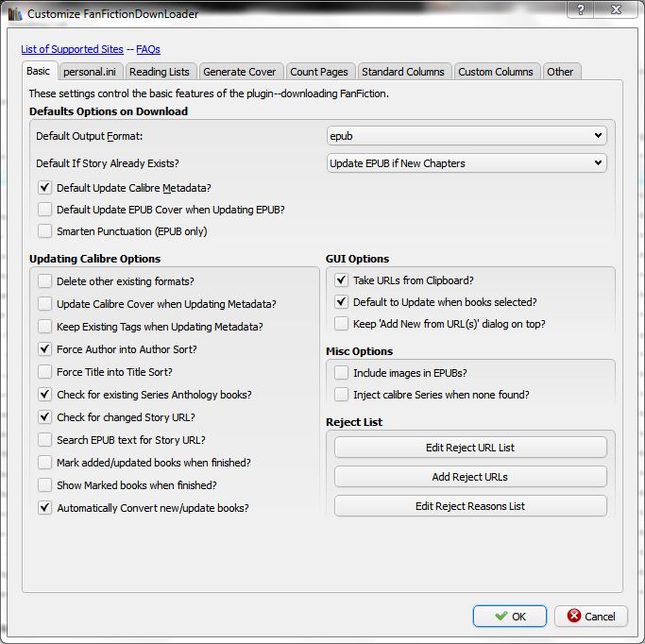The width and height of the screenshot is (645, 644).
Task: Click Add Reject URLs button
Action: (x=470, y=477)
